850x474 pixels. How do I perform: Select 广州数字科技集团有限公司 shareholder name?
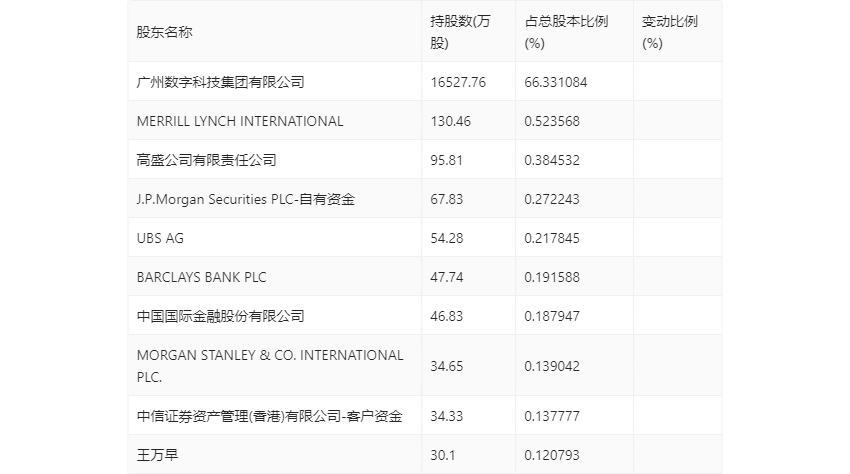tap(220, 82)
